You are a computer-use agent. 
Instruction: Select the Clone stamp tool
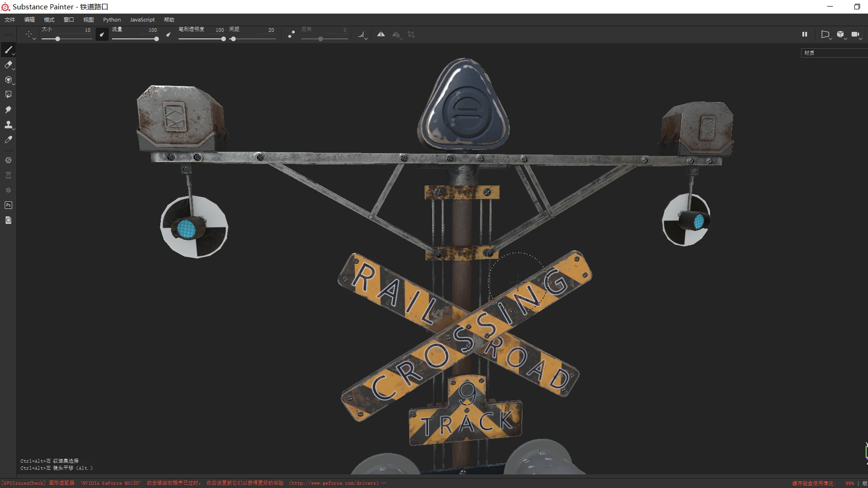coord(8,125)
